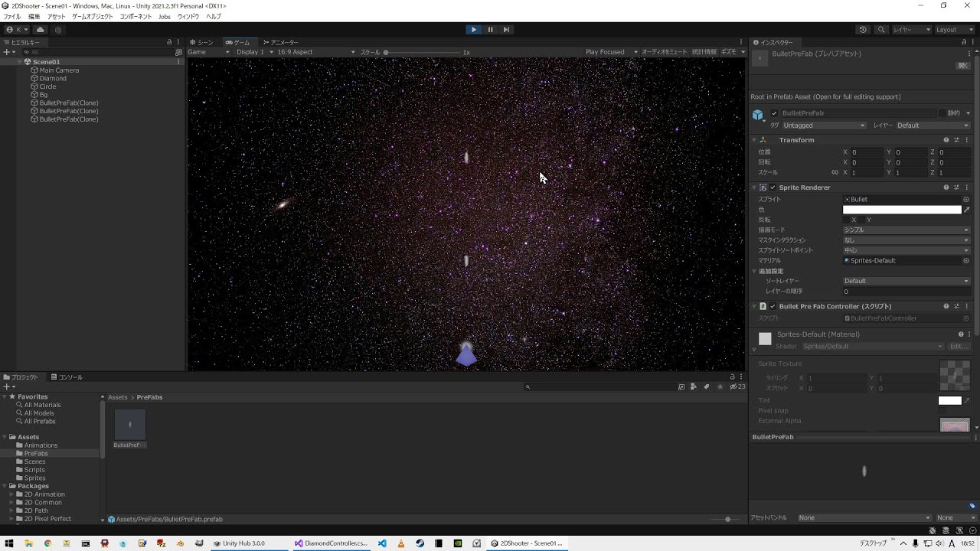Viewport: 980px width, 551px height.
Task: Open Sprite Renderer more options menu
Action: [x=966, y=187]
